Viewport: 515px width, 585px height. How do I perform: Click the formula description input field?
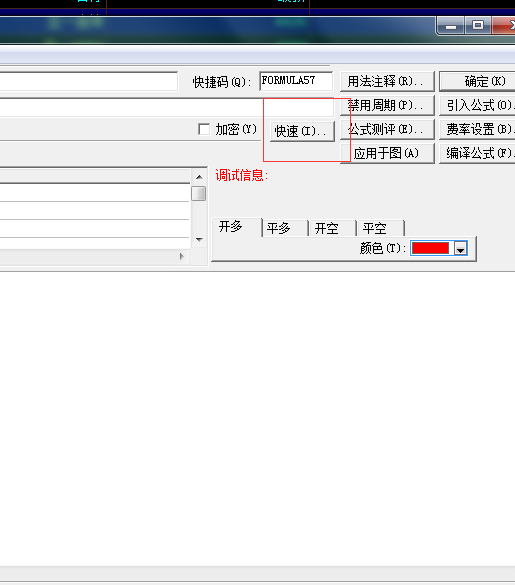(167, 108)
